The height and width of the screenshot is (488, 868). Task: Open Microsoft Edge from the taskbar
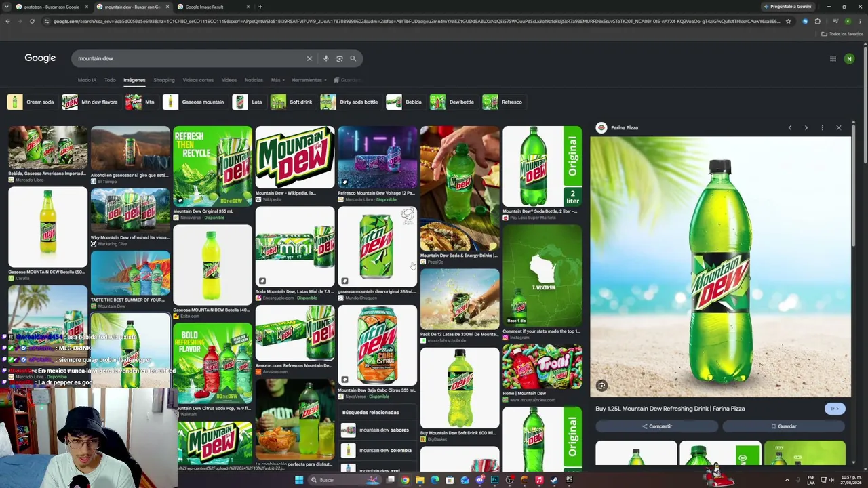click(435, 480)
